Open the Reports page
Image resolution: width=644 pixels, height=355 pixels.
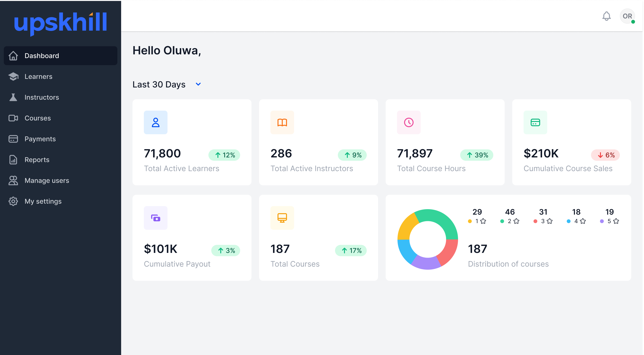(x=37, y=160)
